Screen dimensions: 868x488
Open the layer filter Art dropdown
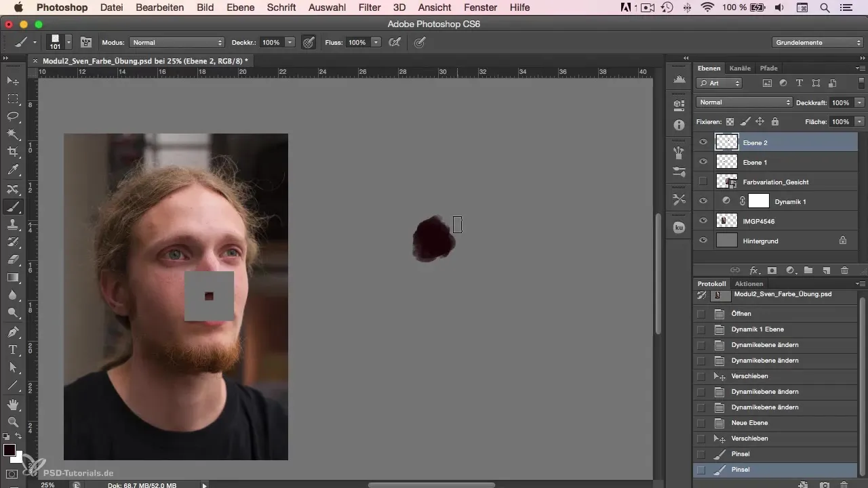(x=719, y=83)
